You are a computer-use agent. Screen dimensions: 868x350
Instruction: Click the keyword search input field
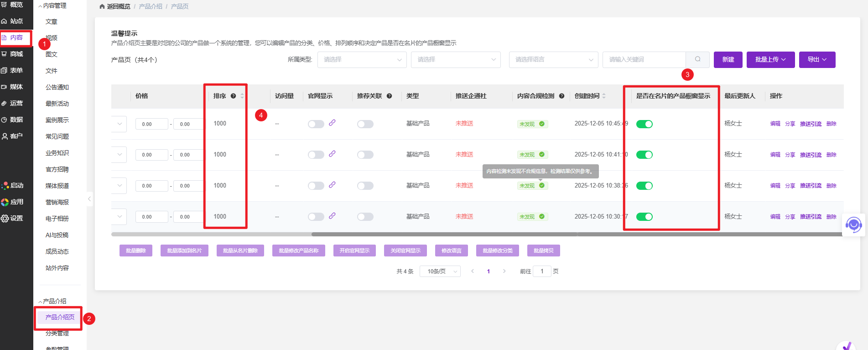coord(644,60)
